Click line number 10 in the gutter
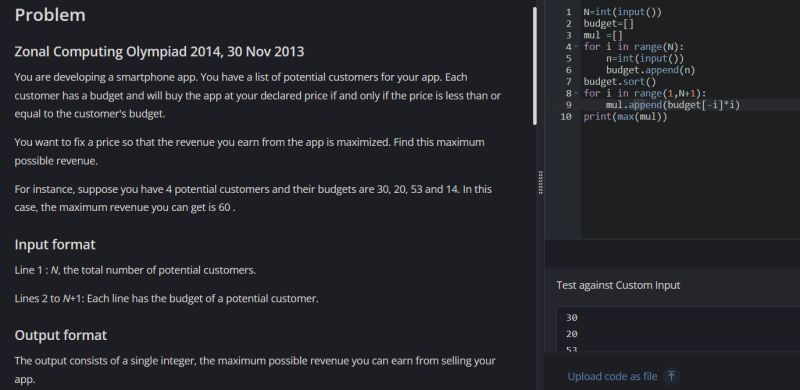Image resolution: width=800 pixels, height=390 pixels. tap(566, 117)
